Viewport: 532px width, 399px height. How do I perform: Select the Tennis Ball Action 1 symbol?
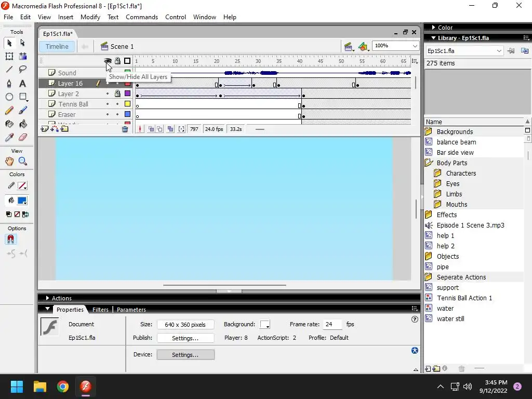click(x=464, y=298)
